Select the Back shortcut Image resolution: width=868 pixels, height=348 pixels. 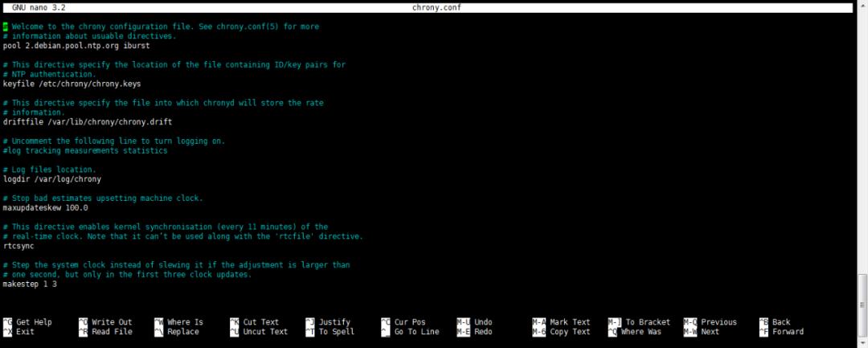[775, 322]
